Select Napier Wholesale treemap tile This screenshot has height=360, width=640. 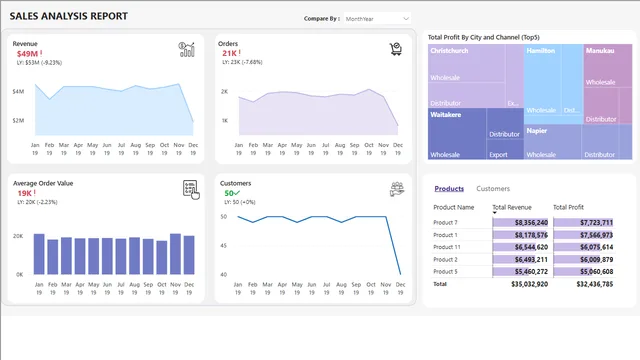(x=553, y=142)
